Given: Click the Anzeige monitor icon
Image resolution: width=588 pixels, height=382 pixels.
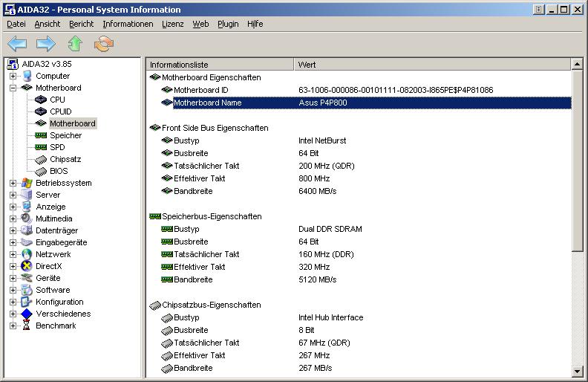Looking at the screenshot, I should coord(27,207).
